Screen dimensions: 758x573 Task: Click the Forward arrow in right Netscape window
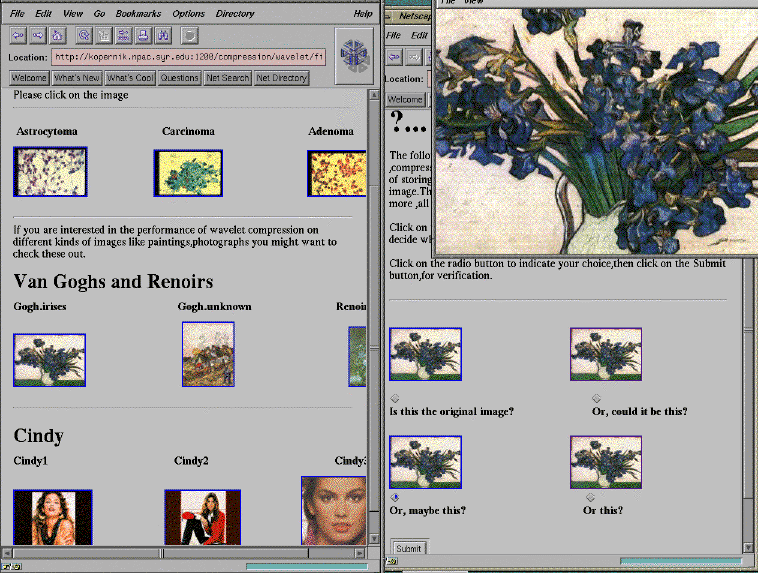pyautogui.click(x=414, y=57)
